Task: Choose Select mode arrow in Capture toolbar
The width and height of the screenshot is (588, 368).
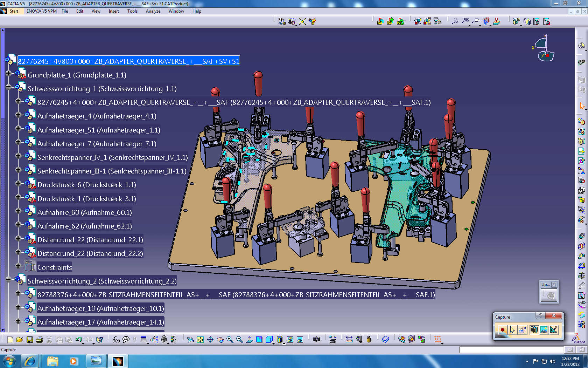Action: (x=512, y=330)
